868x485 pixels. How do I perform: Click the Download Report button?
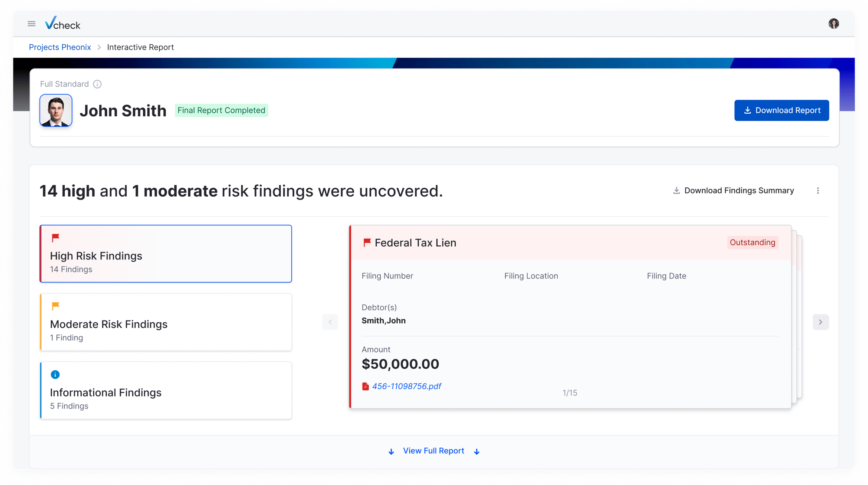tap(781, 111)
